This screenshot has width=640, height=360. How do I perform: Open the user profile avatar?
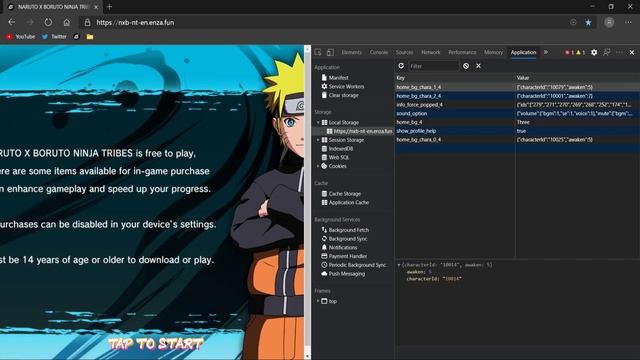tap(609, 22)
